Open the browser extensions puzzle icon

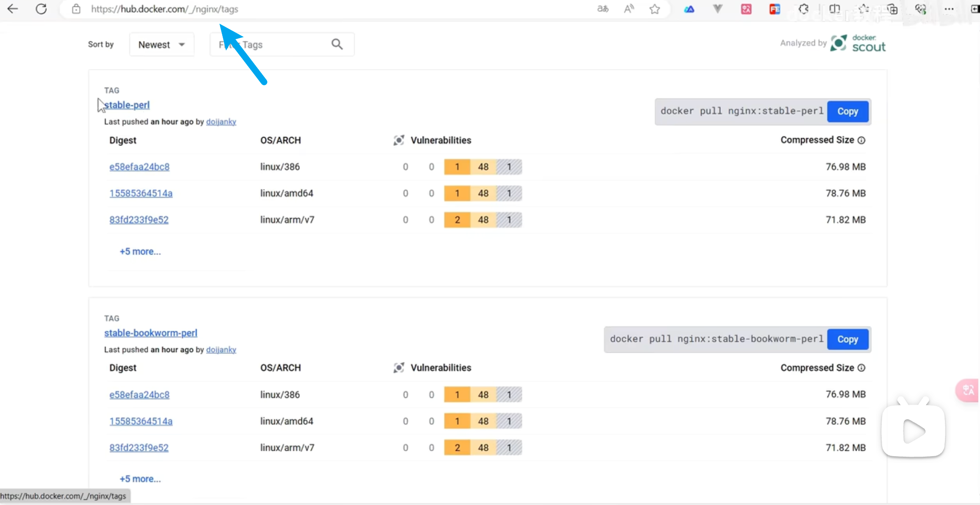804,9
